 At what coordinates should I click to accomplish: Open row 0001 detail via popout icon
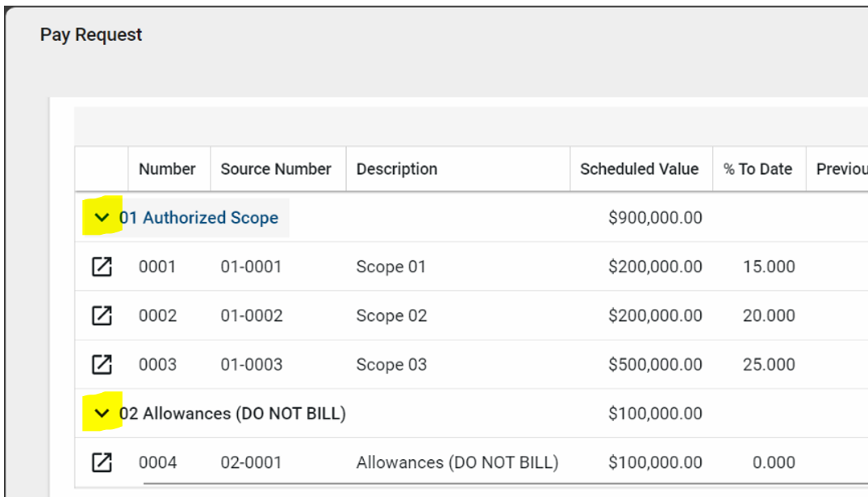pos(102,267)
